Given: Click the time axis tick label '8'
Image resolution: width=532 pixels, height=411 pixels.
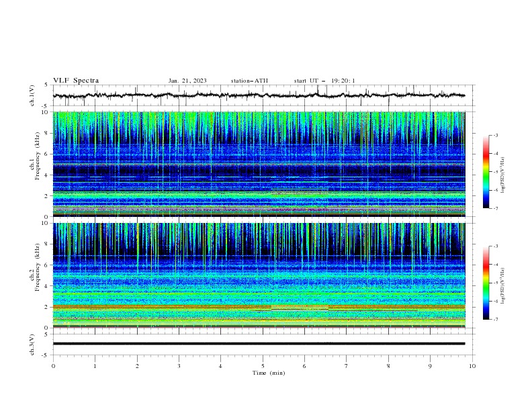Looking at the screenshot, I should point(388,366).
